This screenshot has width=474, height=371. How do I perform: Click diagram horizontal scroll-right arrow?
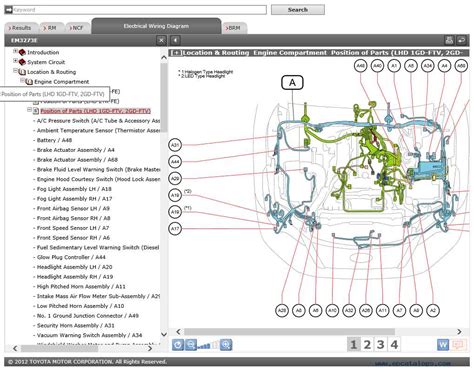point(459,332)
